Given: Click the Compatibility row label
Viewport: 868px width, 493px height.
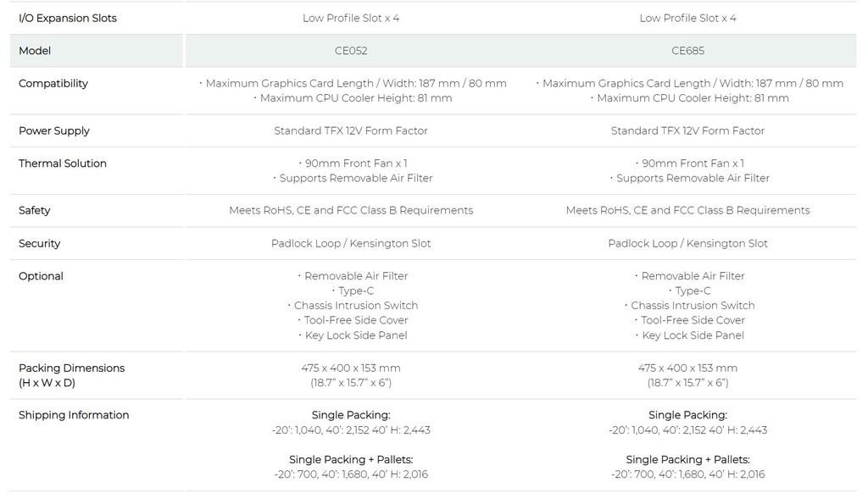Looking at the screenshot, I should tap(53, 84).
